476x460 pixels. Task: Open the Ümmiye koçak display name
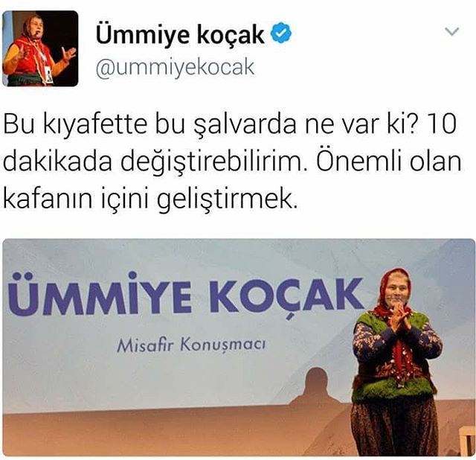pos(180,34)
